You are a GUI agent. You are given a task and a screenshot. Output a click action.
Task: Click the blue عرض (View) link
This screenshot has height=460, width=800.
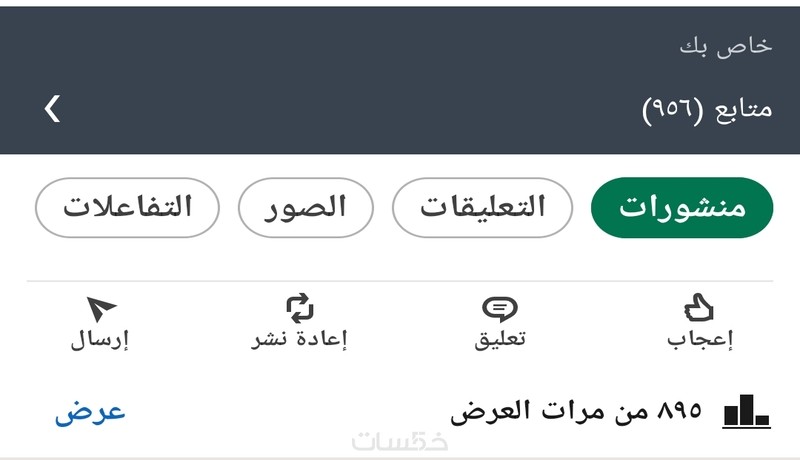tap(90, 411)
